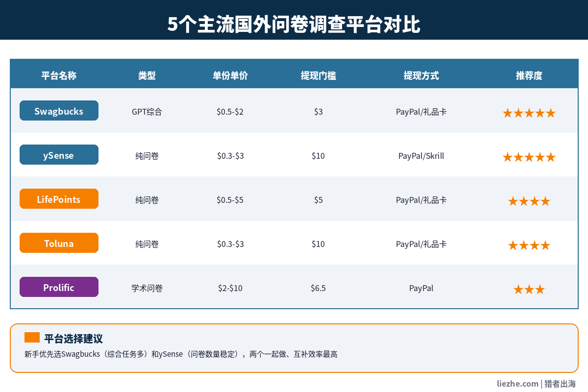Click the $6.5 withdrawal threshold cell
The width and height of the screenshot is (588, 392).
[x=318, y=288]
